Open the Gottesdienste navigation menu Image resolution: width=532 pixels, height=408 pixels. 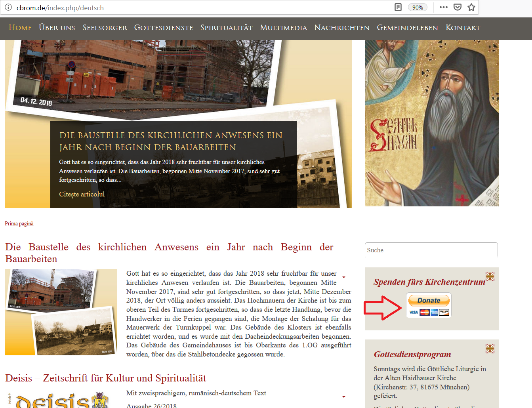point(163,28)
